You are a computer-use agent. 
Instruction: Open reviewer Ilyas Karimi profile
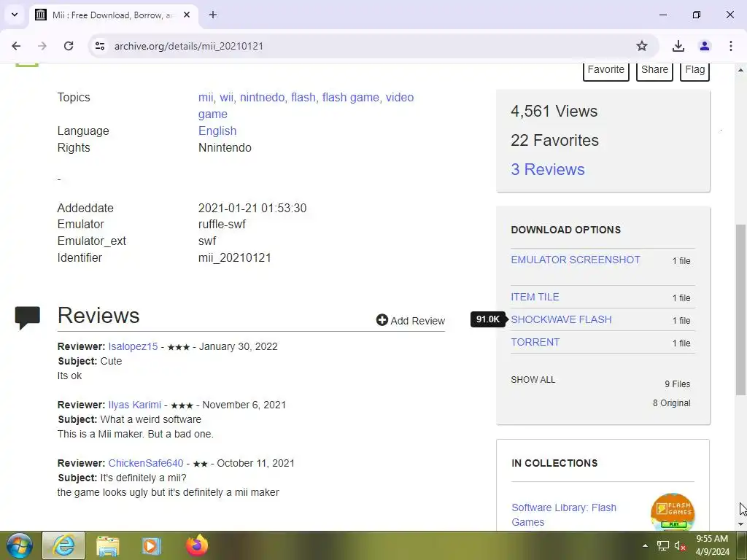click(x=134, y=405)
